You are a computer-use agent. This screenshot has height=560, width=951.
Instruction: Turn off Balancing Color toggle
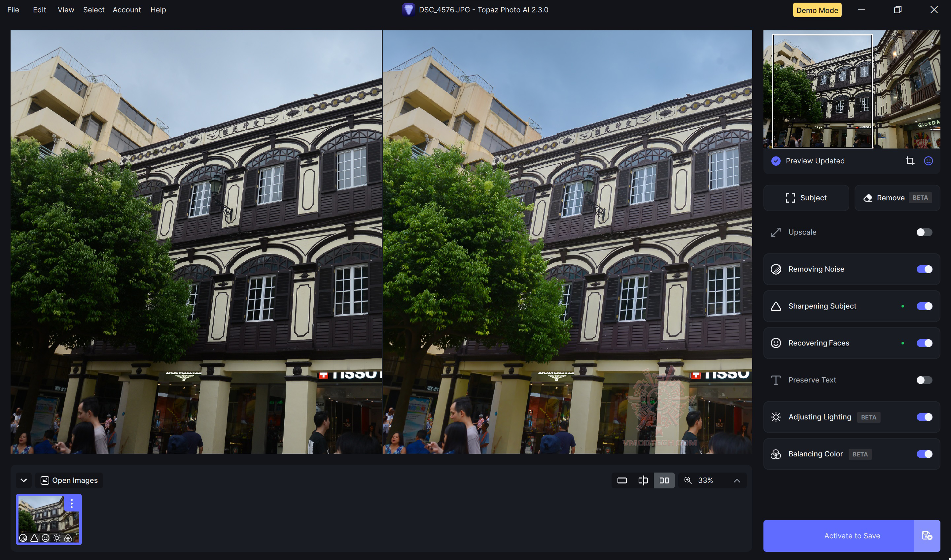click(924, 454)
